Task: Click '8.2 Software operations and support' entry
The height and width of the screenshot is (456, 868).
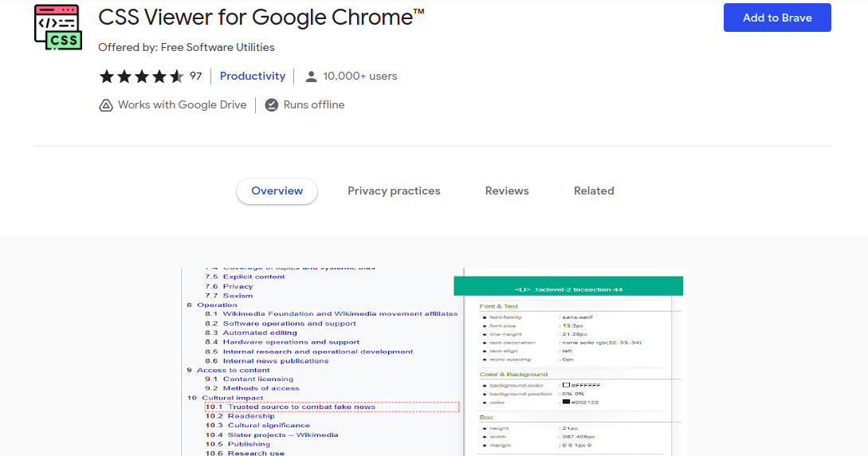Action: point(281,323)
